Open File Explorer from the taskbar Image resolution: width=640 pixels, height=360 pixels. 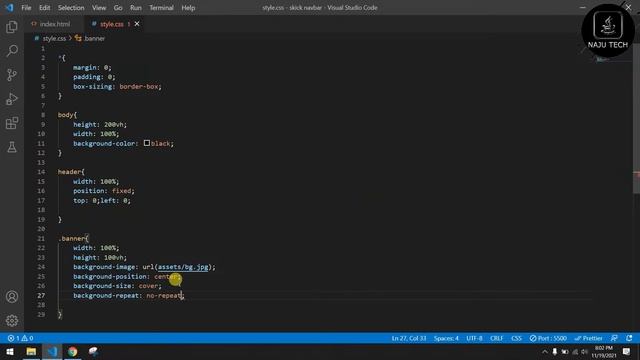(31, 351)
